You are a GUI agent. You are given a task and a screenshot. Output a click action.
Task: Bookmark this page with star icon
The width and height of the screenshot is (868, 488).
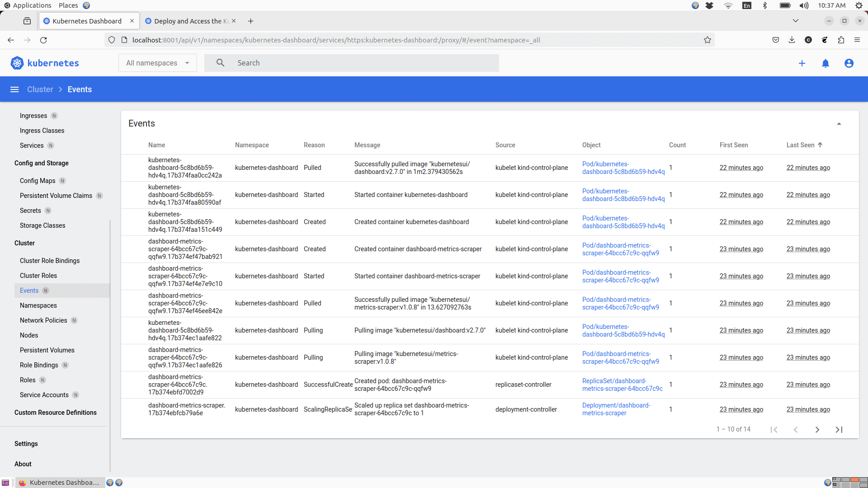pyautogui.click(x=708, y=40)
